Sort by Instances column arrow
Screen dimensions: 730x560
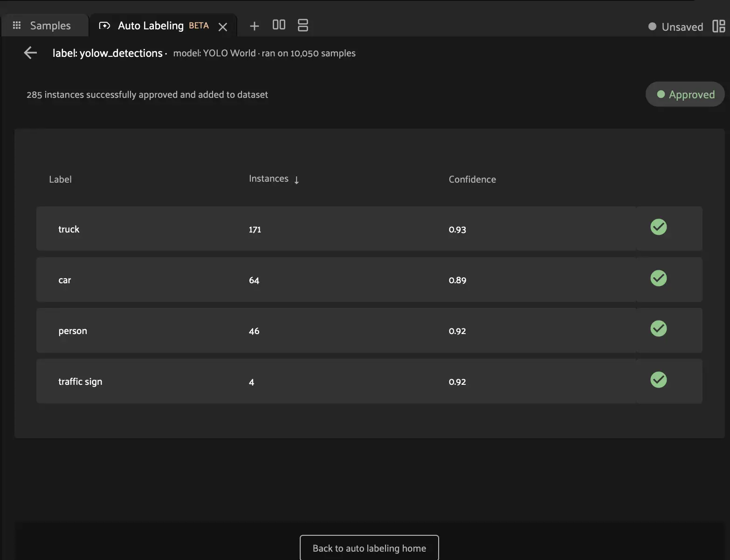click(x=296, y=180)
